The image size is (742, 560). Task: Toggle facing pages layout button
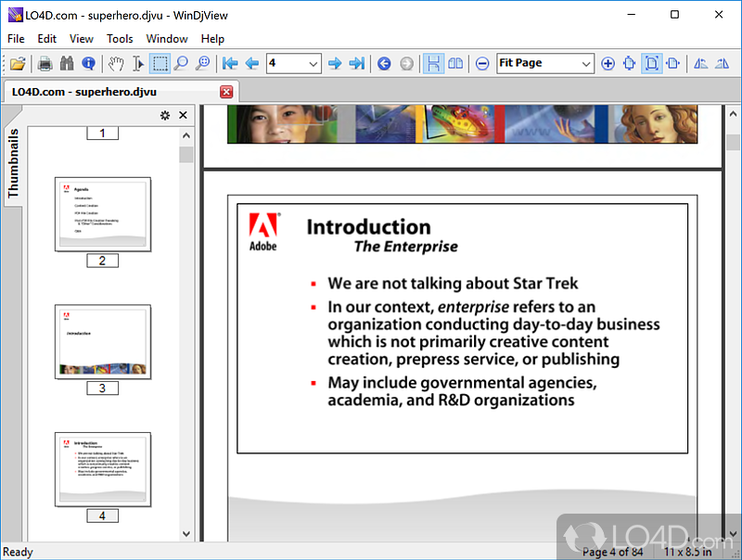(x=455, y=63)
